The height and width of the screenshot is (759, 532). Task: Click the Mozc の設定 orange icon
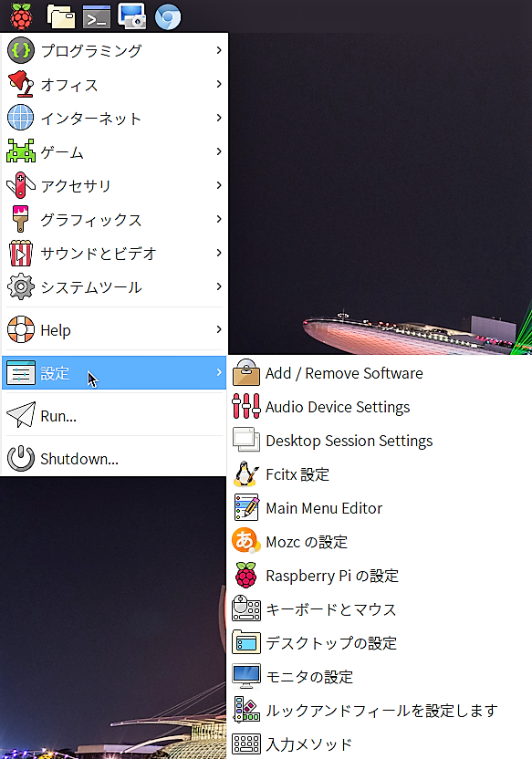[245, 541]
